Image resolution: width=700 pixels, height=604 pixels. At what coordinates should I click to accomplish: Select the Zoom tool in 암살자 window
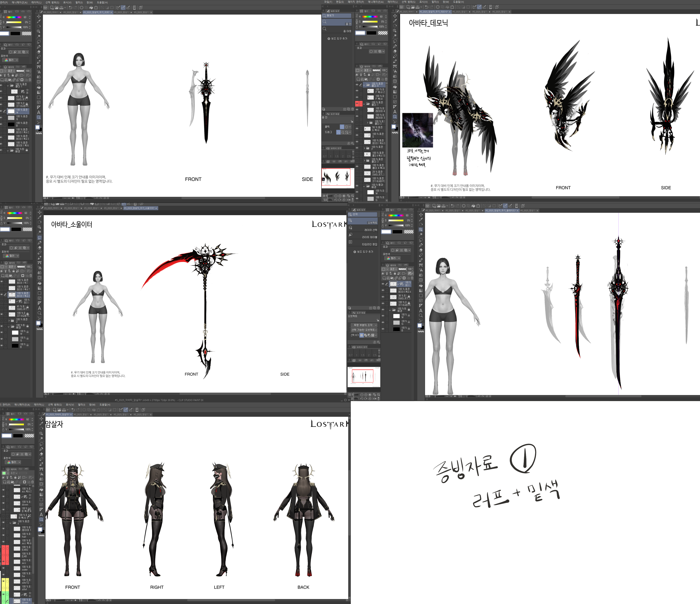pyautogui.click(x=41, y=519)
